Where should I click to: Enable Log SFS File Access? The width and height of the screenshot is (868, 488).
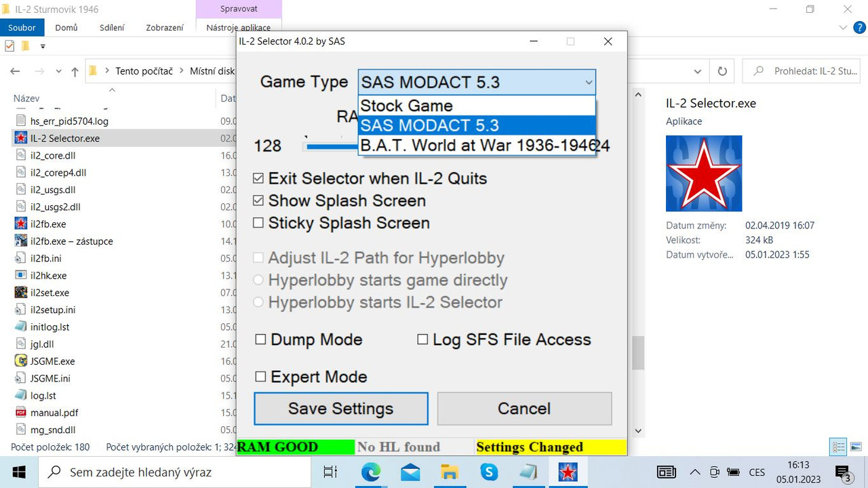[504, 340]
